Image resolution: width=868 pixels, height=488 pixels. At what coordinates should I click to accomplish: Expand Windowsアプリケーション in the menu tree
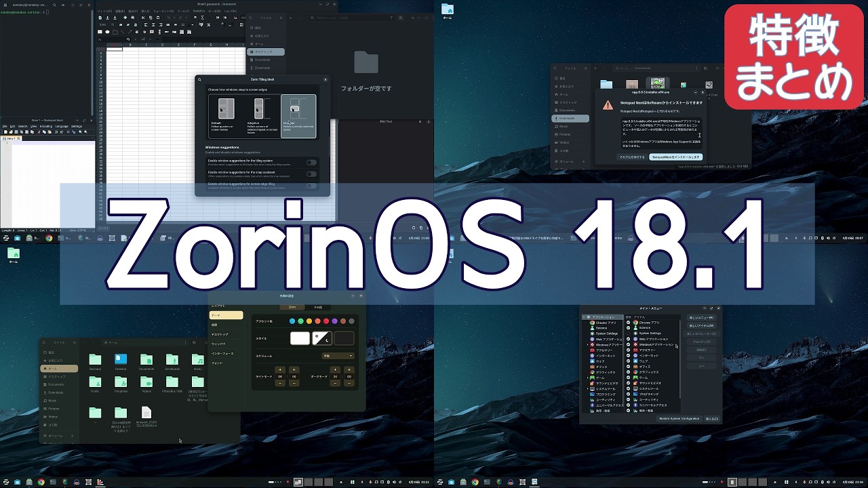(588, 344)
